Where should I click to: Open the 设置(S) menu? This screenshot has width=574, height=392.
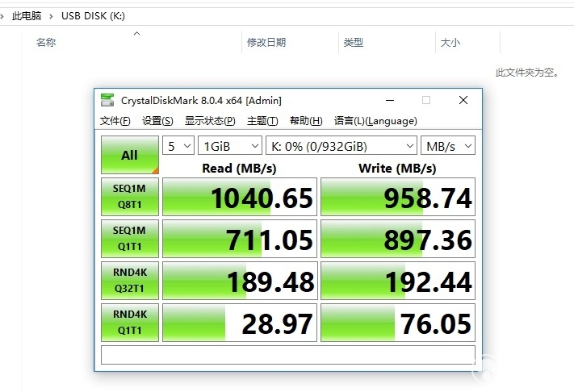click(x=157, y=121)
